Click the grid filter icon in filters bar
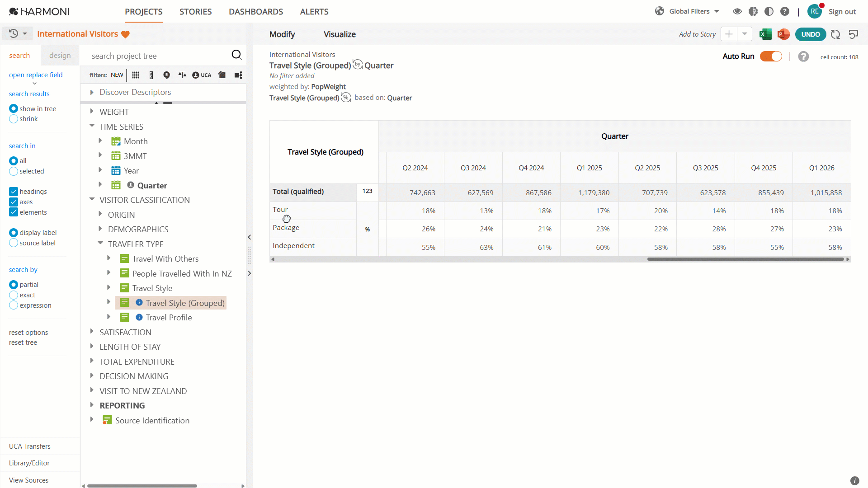 (x=136, y=75)
